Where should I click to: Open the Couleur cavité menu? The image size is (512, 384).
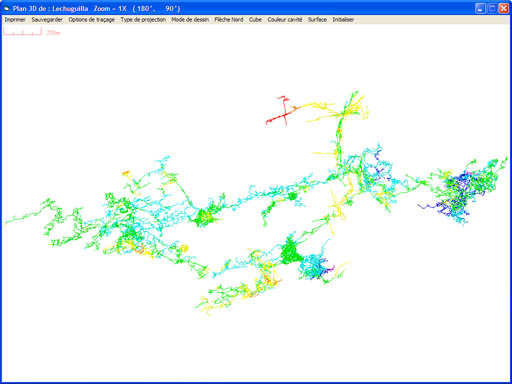point(285,20)
